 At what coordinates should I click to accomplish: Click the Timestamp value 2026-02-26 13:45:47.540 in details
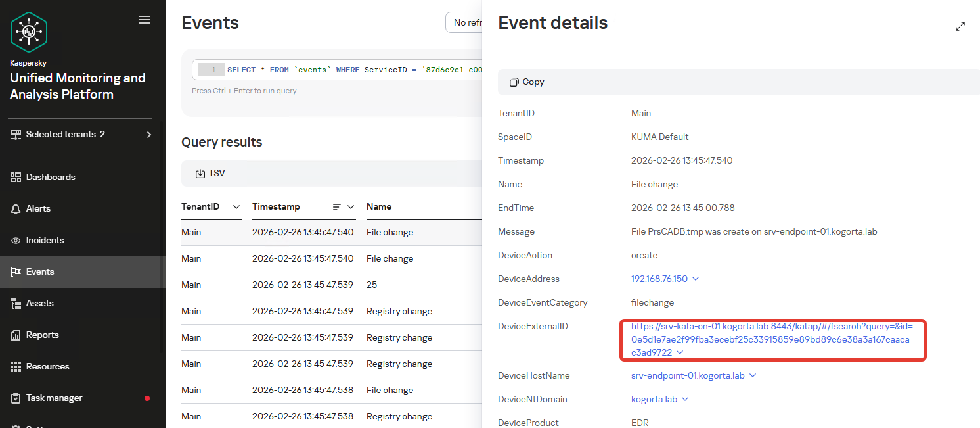pos(682,160)
